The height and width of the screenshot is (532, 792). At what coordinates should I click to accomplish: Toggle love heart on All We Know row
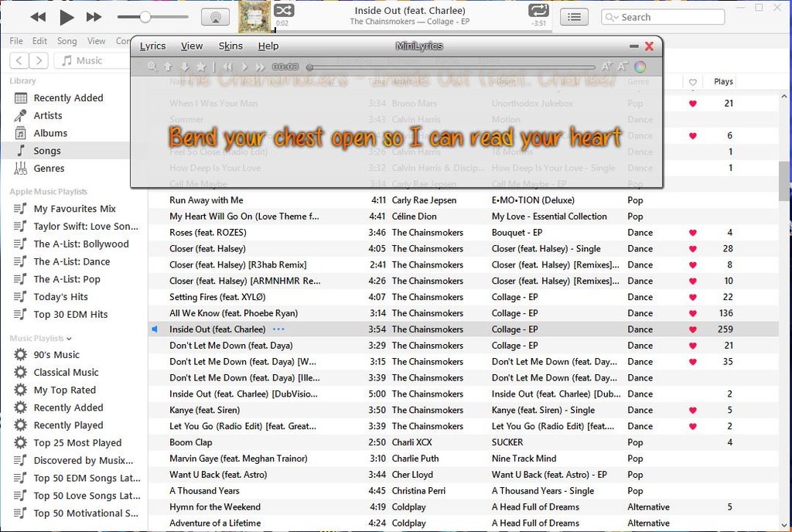pos(692,313)
